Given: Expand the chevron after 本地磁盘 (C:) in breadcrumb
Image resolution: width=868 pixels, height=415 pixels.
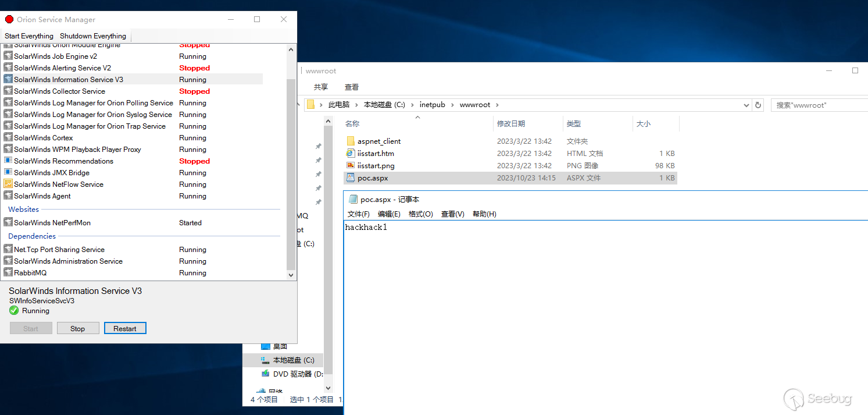Looking at the screenshot, I should pos(412,105).
